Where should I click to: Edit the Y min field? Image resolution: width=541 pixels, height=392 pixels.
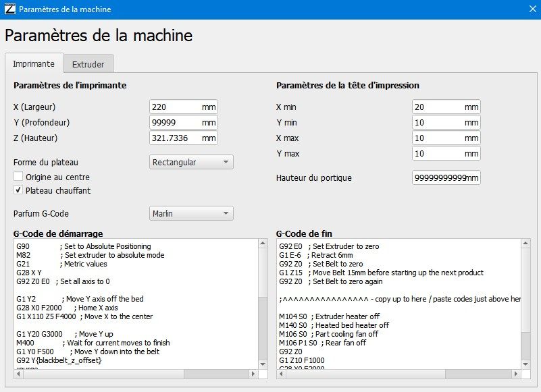tap(446, 122)
